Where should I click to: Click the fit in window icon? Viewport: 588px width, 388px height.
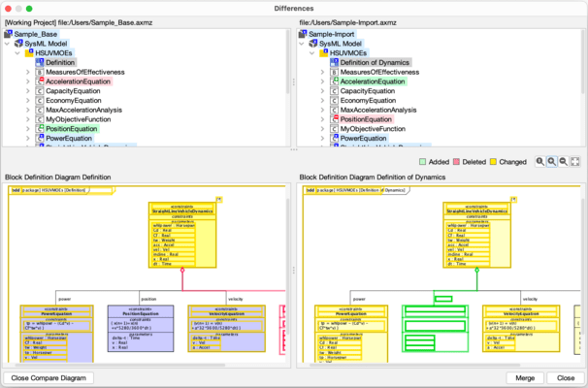(575, 161)
